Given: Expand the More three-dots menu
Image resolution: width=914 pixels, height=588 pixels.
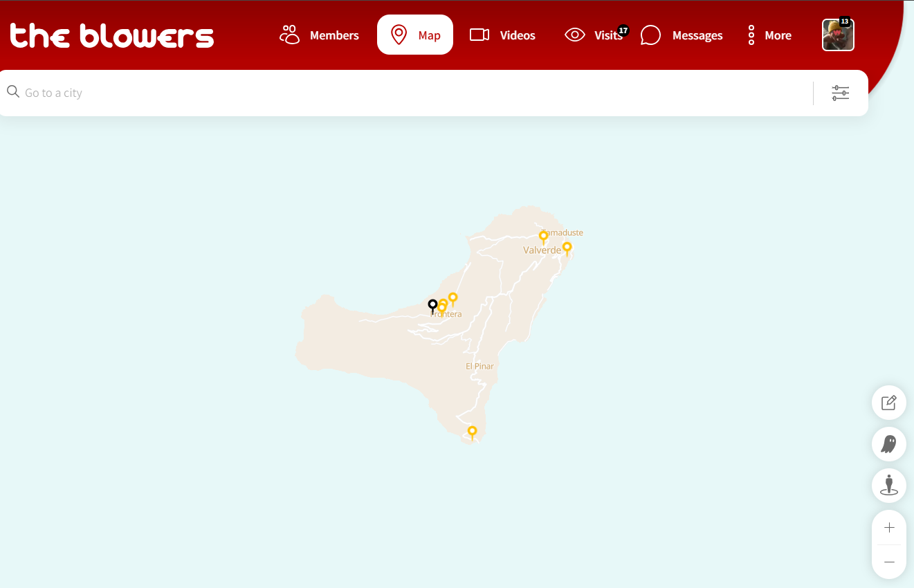Looking at the screenshot, I should tap(769, 35).
